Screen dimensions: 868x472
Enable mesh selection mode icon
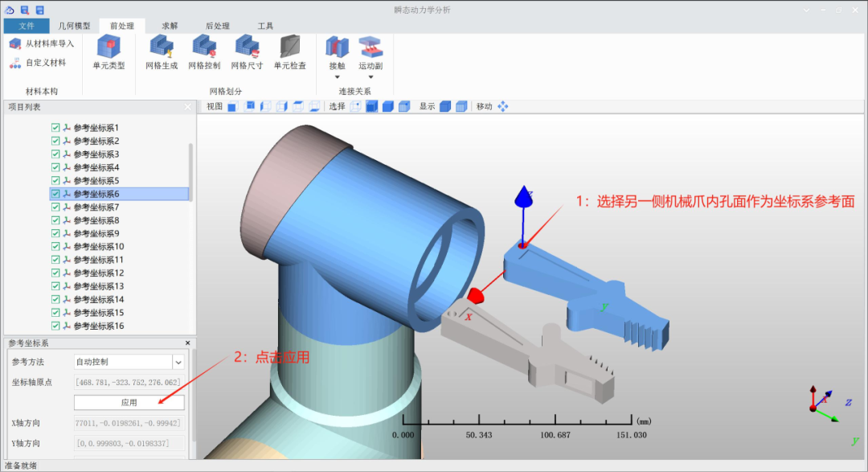404,106
